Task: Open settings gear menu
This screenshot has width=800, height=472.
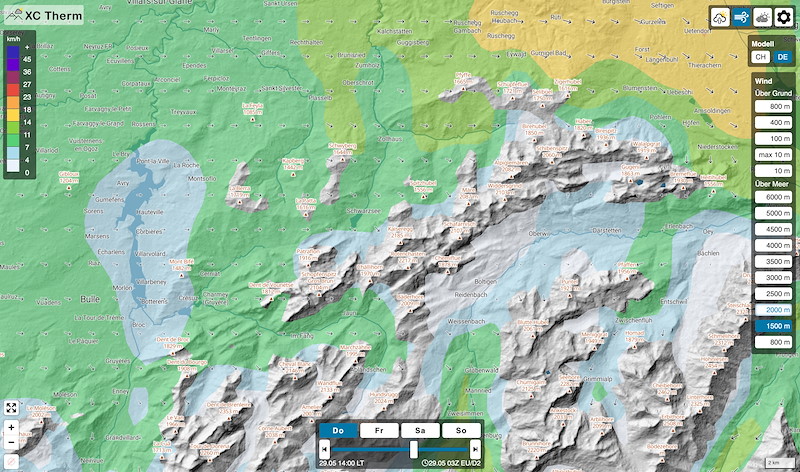Action: tap(785, 17)
